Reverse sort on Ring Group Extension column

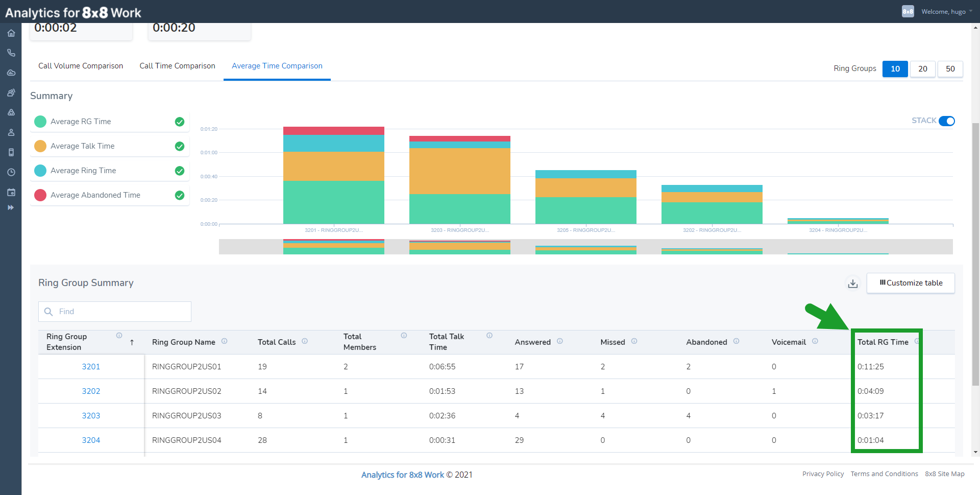pyautogui.click(x=132, y=342)
